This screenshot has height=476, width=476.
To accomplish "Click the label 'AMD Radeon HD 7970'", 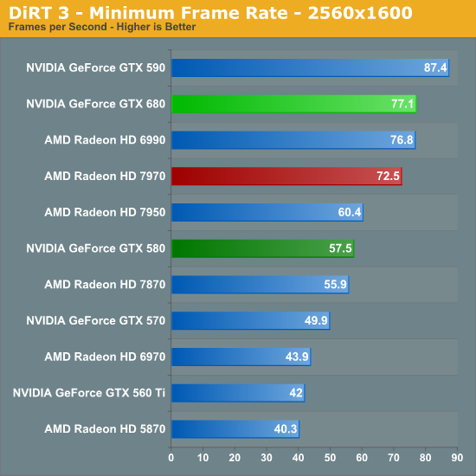I will (x=105, y=176).
